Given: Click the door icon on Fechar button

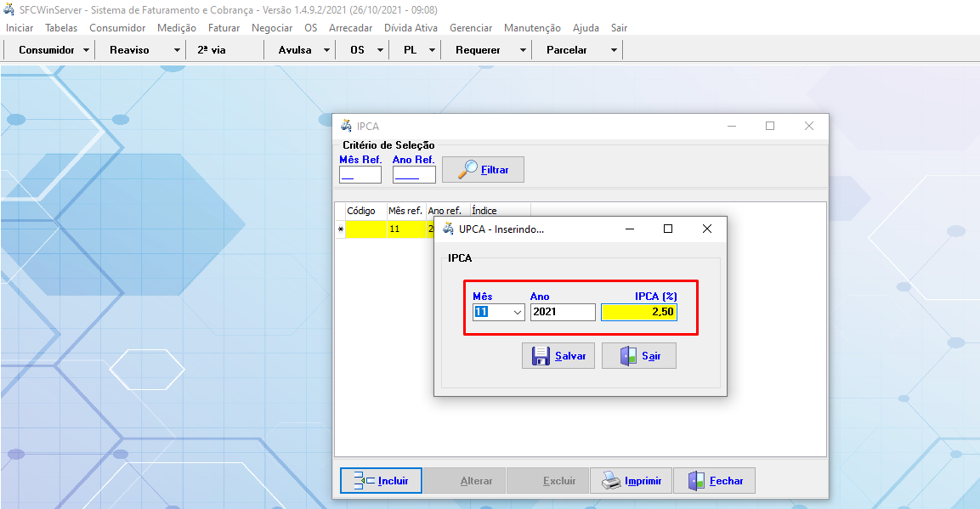Looking at the screenshot, I should pyautogui.click(x=697, y=481).
